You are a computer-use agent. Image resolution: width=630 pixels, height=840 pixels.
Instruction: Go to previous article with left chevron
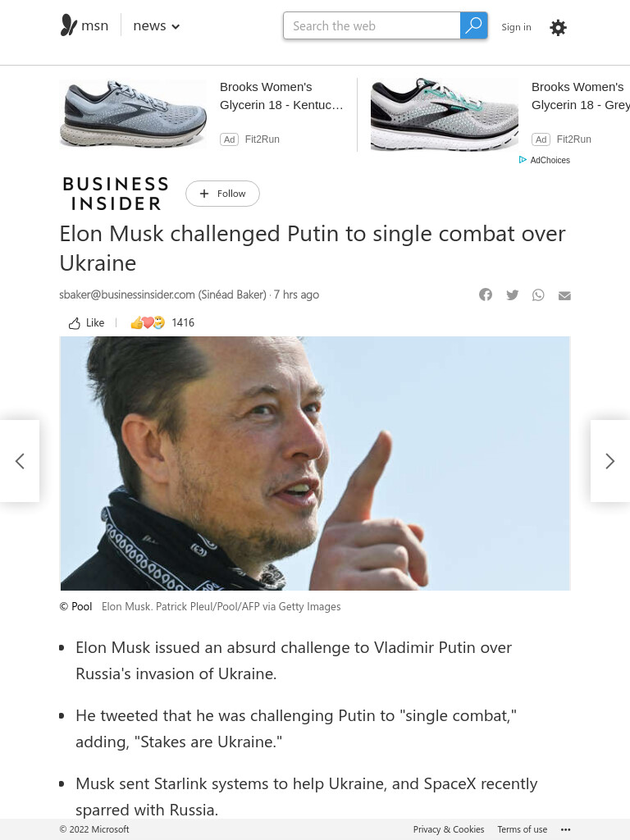click(20, 461)
